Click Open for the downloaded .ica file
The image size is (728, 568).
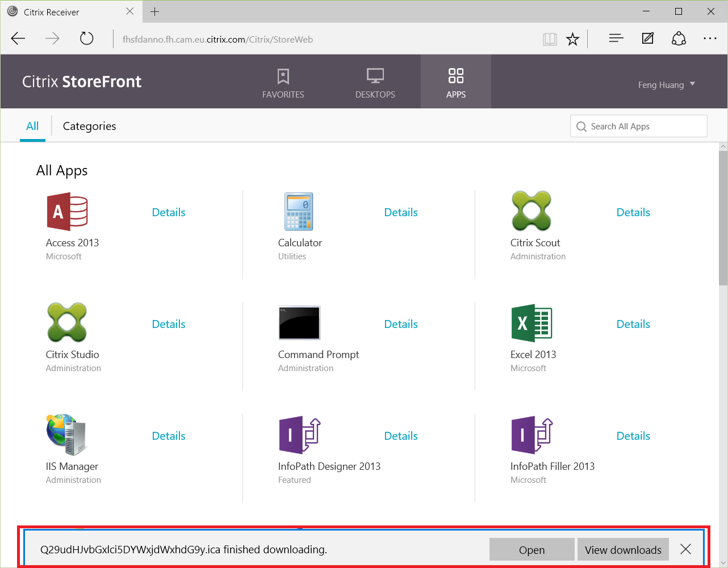[532, 550]
